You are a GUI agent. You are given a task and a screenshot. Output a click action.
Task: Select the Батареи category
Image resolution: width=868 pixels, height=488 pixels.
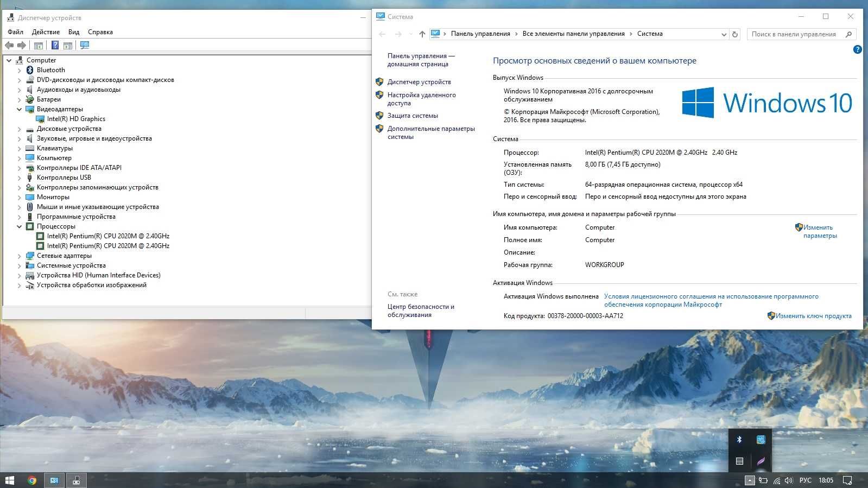point(49,99)
